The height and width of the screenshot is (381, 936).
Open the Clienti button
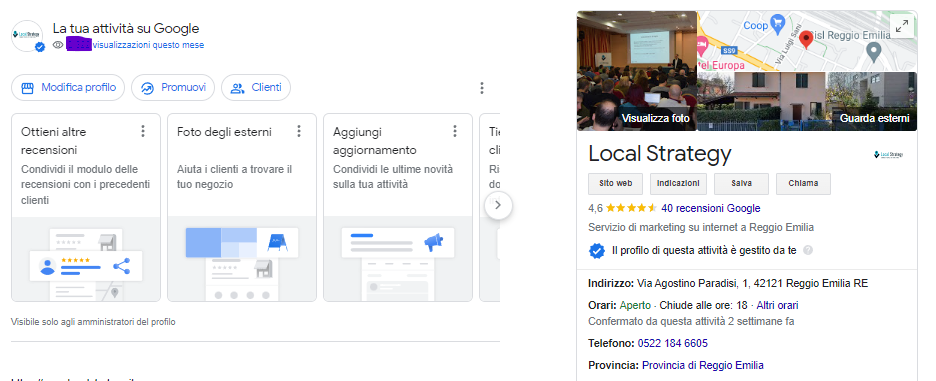point(256,88)
